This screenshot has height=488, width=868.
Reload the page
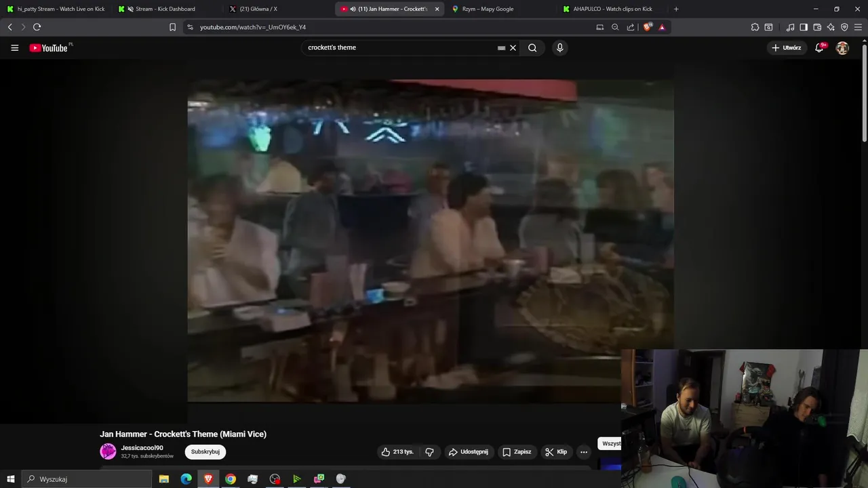pyautogui.click(x=37, y=27)
